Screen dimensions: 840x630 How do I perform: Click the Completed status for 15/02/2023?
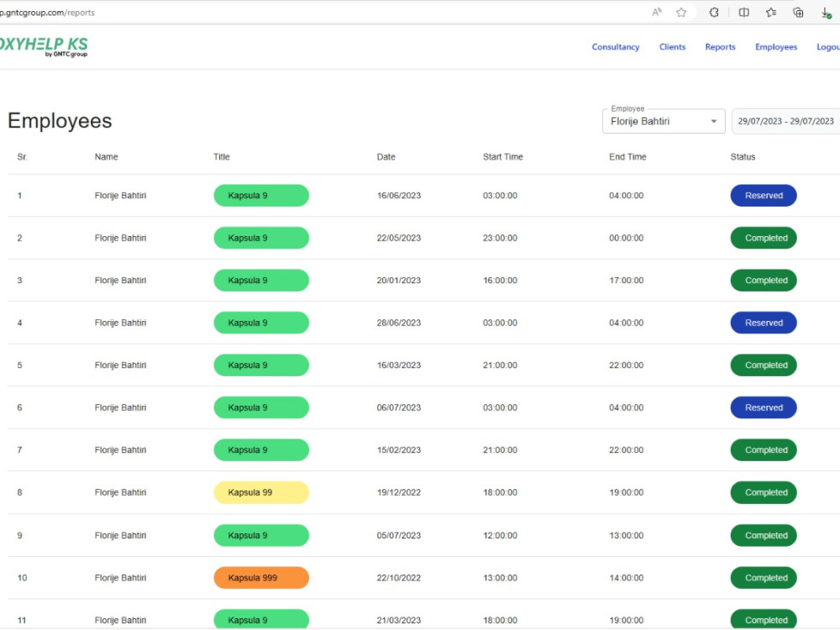[764, 450]
